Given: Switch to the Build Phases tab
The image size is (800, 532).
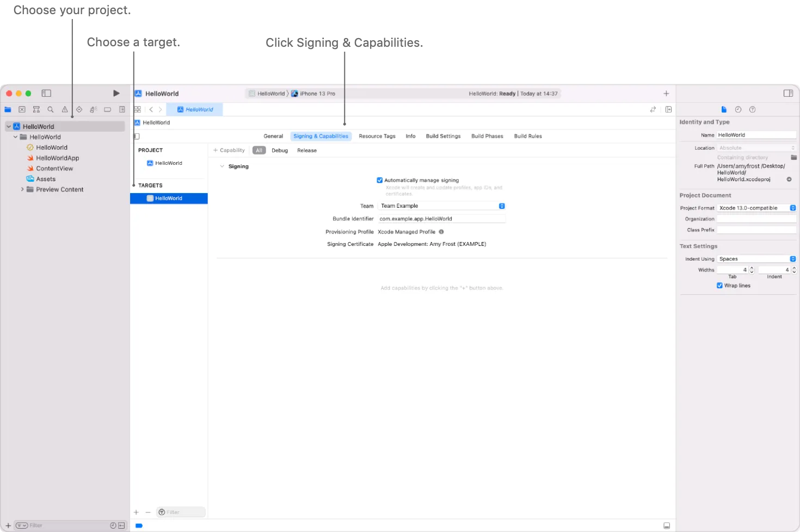Looking at the screenshot, I should (487, 136).
